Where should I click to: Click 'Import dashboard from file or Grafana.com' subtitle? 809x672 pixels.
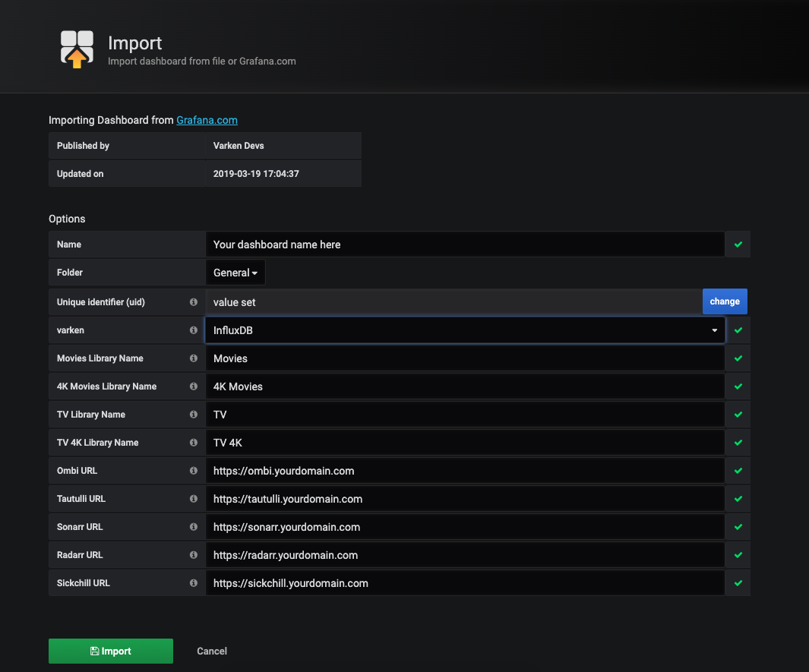point(202,62)
